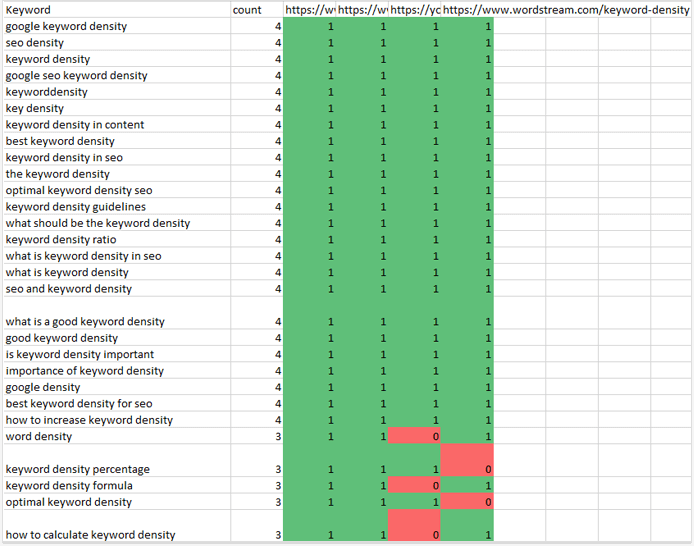The image size is (694, 546).
Task: Select the "google keyword density" cell
Action: point(117,27)
